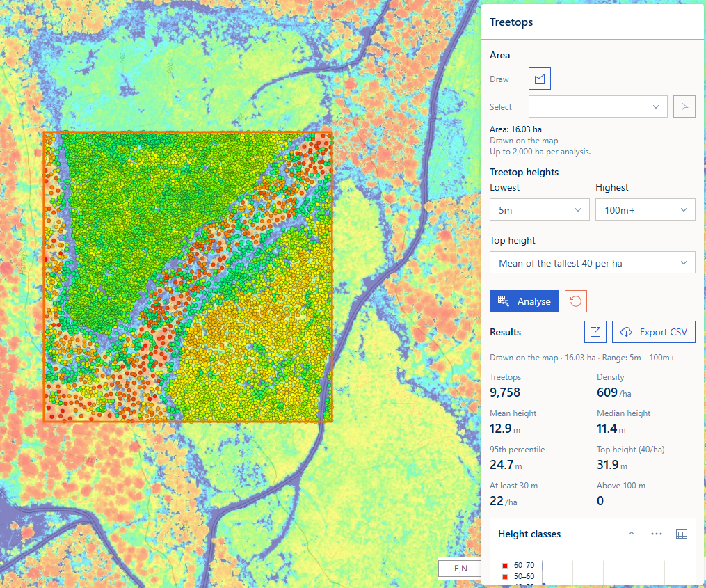Click the Area: 16.03 ha text
Image resolution: width=706 pixels, height=588 pixels.
[515, 129]
